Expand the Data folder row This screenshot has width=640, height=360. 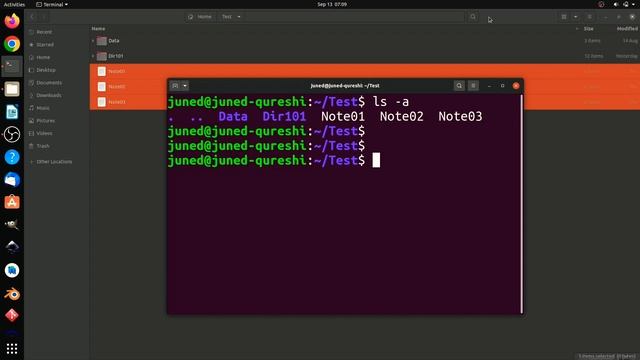pos(93,41)
